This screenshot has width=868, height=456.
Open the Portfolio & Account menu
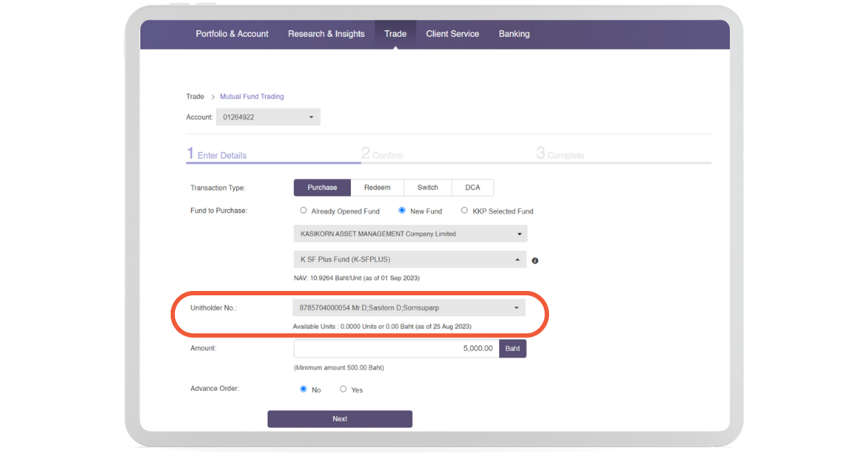pos(231,34)
